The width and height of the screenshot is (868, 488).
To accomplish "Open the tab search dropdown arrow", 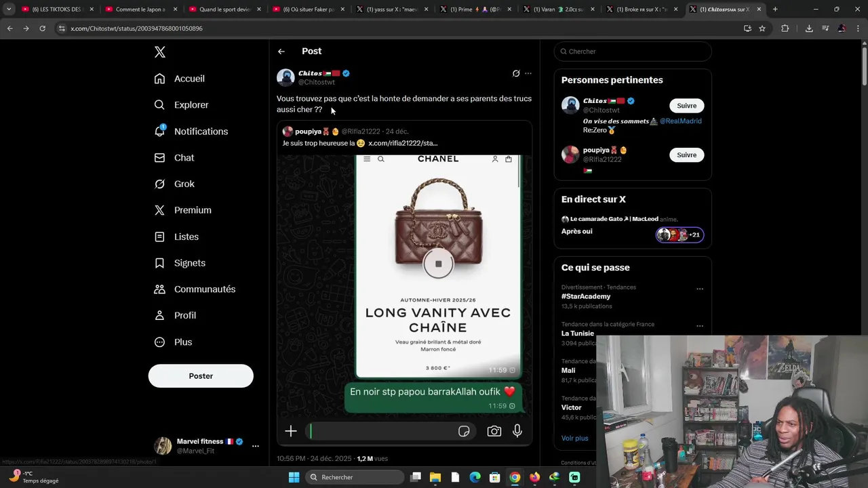I will (9, 9).
